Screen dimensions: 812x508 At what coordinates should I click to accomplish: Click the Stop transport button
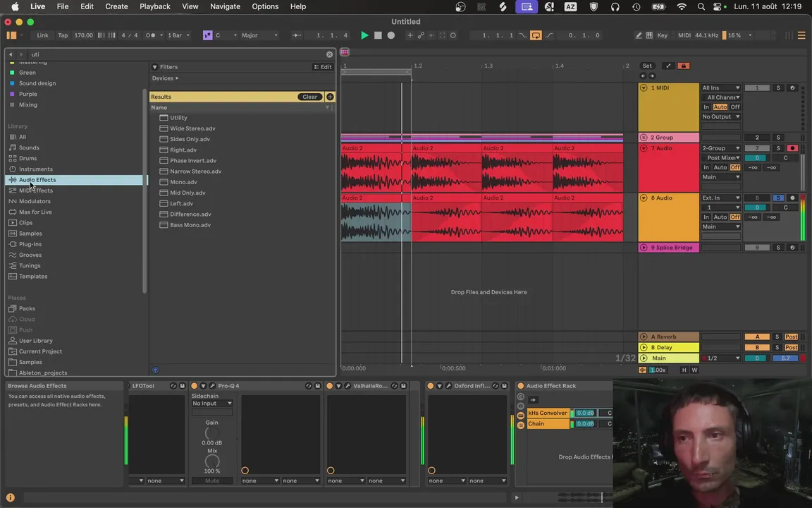(378, 35)
